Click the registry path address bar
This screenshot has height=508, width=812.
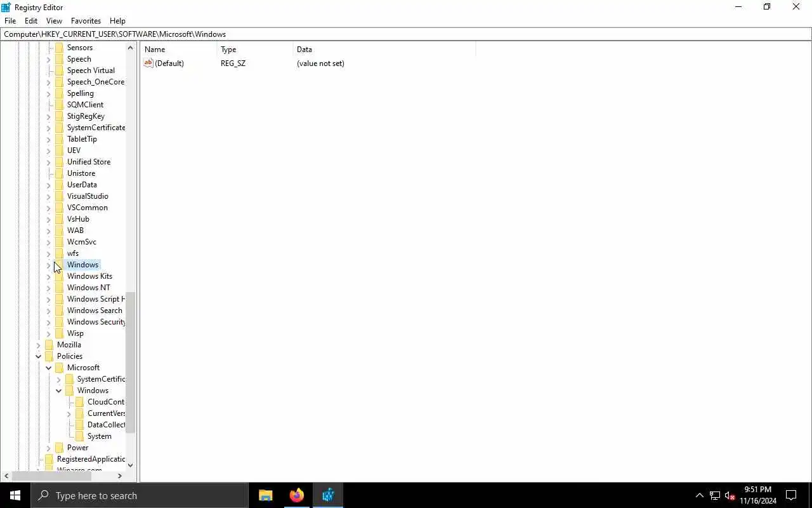[x=406, y=34]
